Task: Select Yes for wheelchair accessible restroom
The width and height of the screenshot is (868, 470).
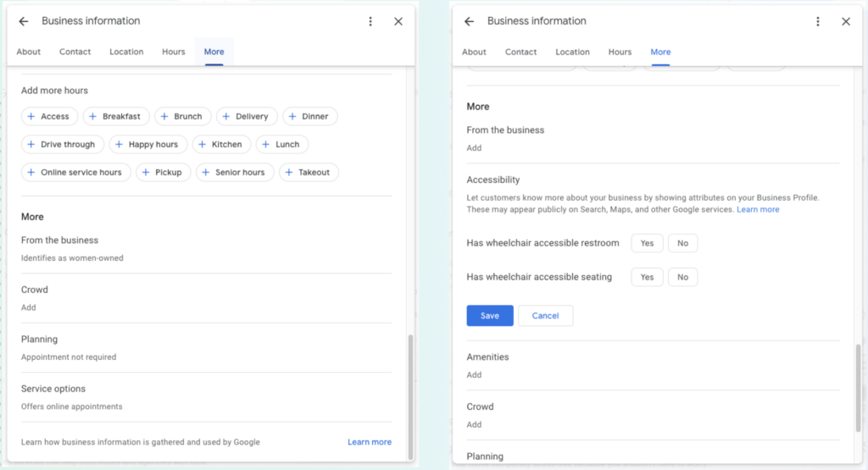Action: pos(647,243)
